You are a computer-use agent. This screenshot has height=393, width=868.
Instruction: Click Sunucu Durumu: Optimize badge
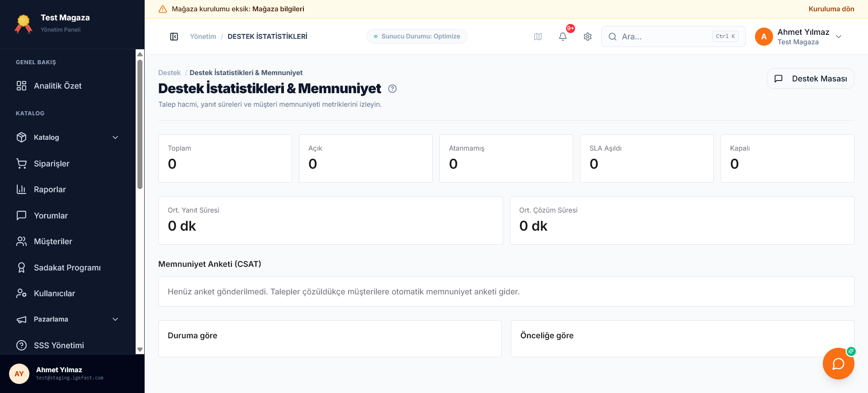point(417,37)
